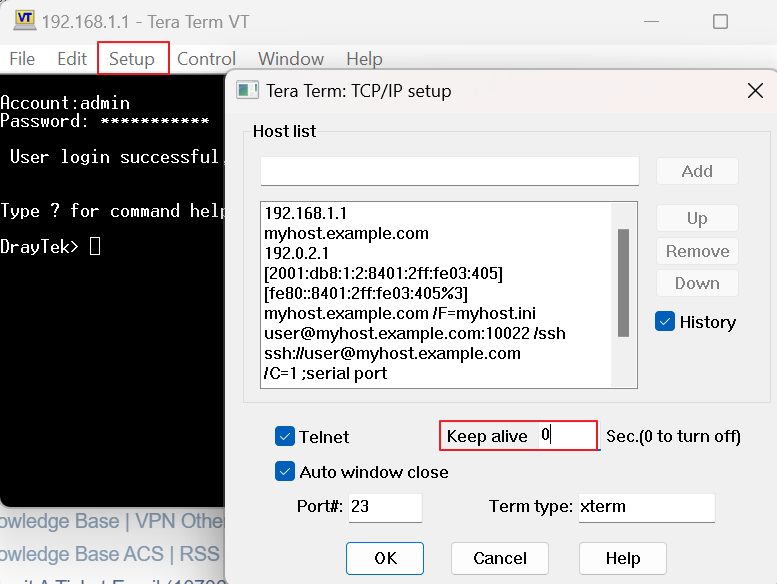Click the Keep alive seconds field
The width and height of the screenshot is (777, 584).
click(567, 436)
